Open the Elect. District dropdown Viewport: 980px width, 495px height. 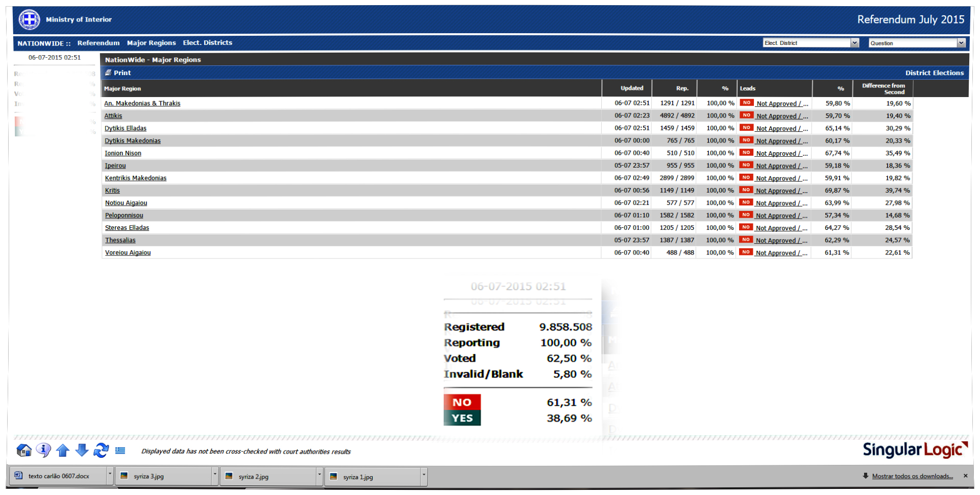coord(854,43)
